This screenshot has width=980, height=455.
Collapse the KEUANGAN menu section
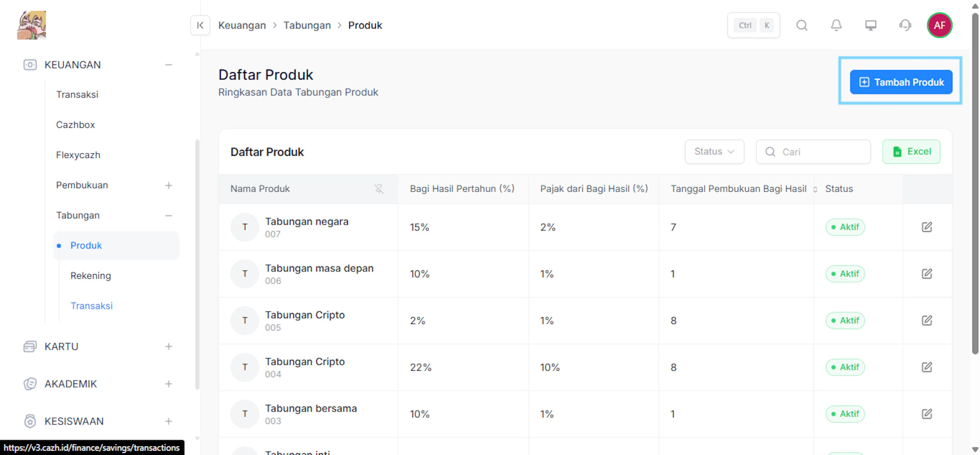point(168,65)
